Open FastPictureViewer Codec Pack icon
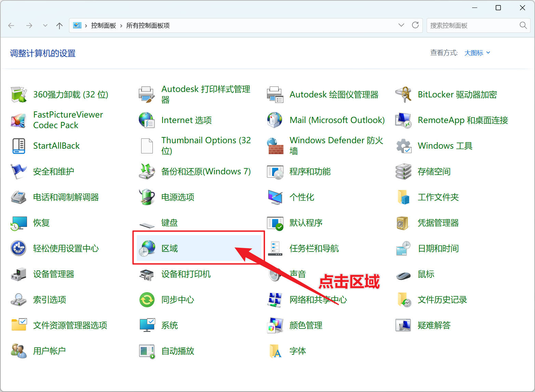The height and width of the screenshot is (392, 535). point(19,120)
